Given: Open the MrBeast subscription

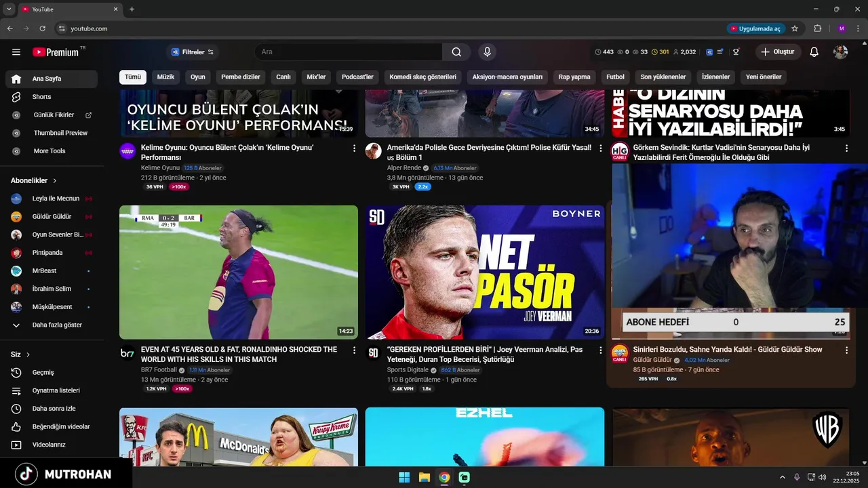Looking at the screenshot, I should (52, 270).
